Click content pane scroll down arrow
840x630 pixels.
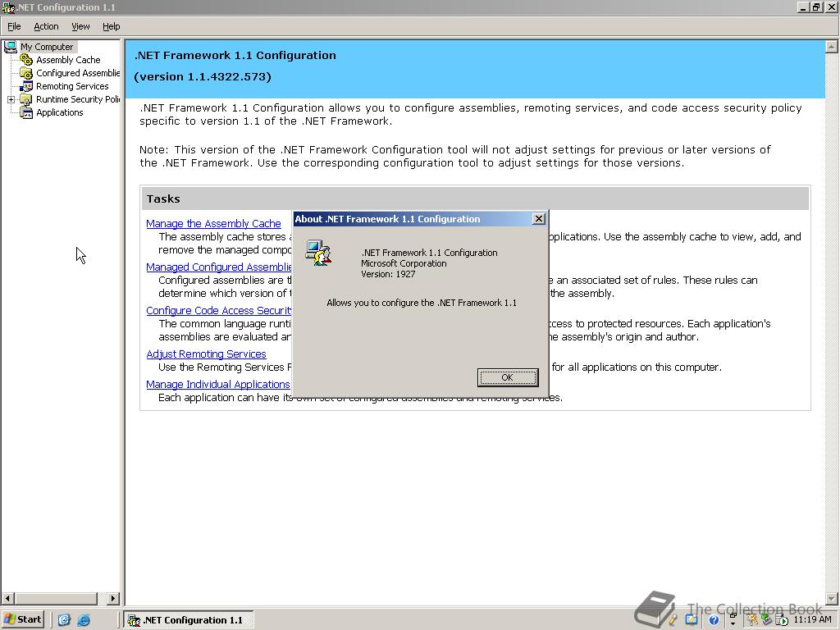click(832, 598)
